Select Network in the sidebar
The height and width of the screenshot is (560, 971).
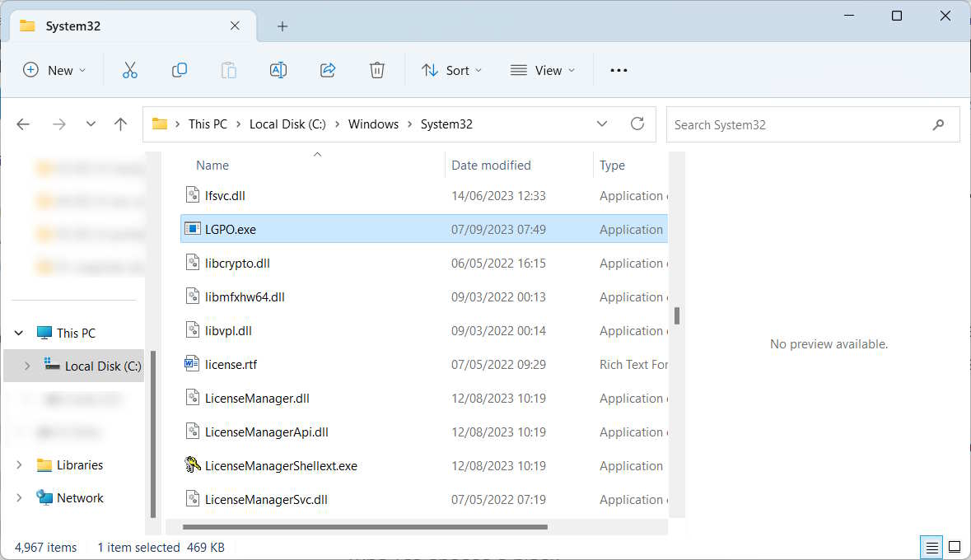click(x=79, y=497)
